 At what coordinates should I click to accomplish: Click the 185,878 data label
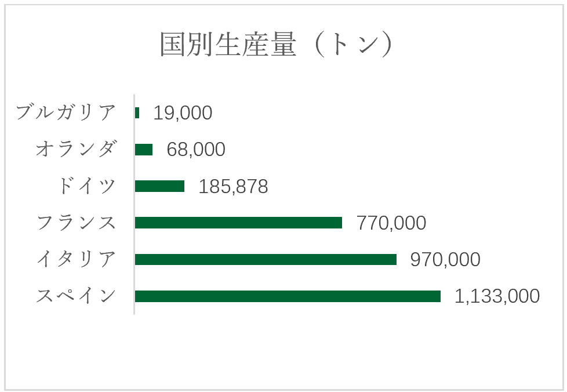click(x=233, y=186)
